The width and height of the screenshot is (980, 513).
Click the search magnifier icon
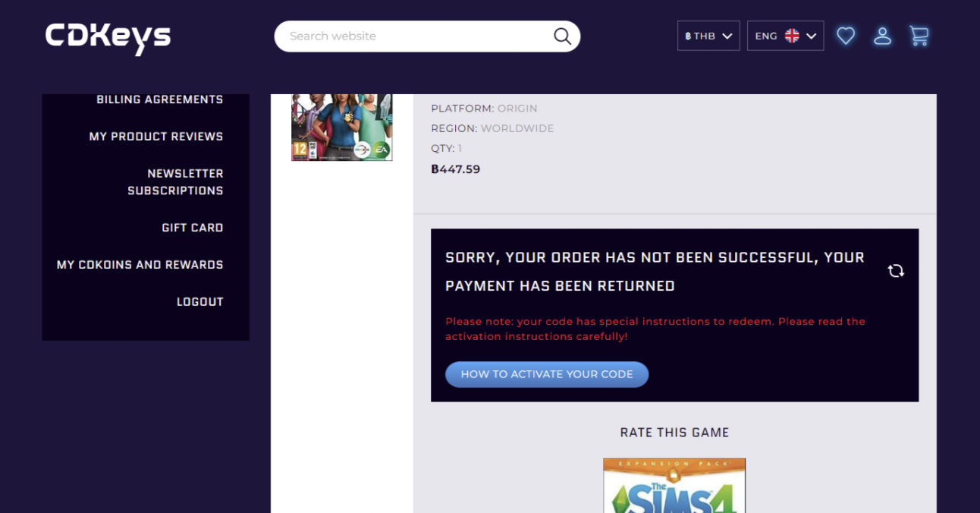(x=562, y=36)
